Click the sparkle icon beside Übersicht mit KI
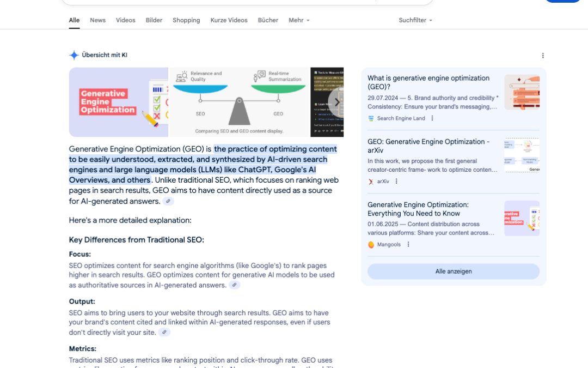Image resolution: width=588 pixels, height=368 pixels. tap(74, 55)
